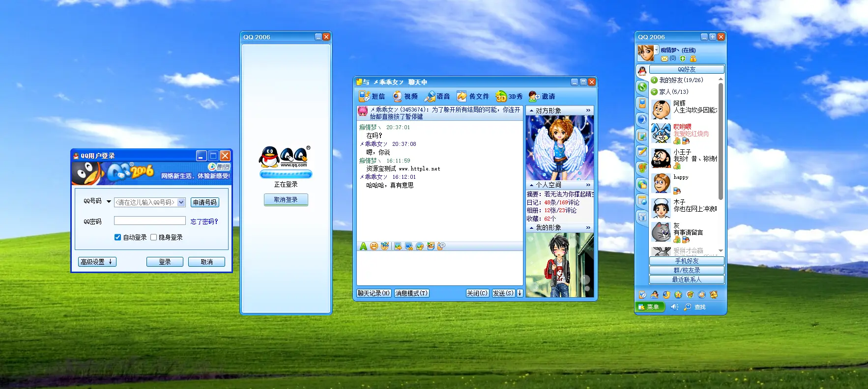This screenshot has height=389, width=868.
Task: Click the arrow left of QQ号码 label
Action: (109, 201)
